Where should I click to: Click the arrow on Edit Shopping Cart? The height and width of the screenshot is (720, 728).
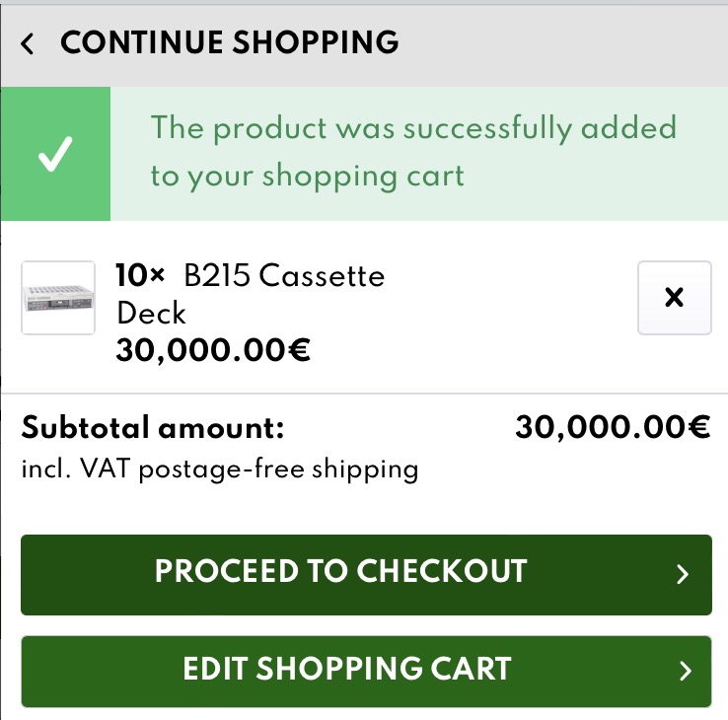point(686,672)
